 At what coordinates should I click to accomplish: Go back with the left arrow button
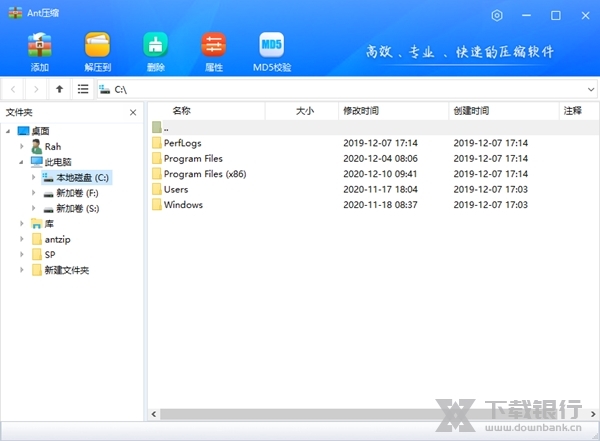click(13, 89)
